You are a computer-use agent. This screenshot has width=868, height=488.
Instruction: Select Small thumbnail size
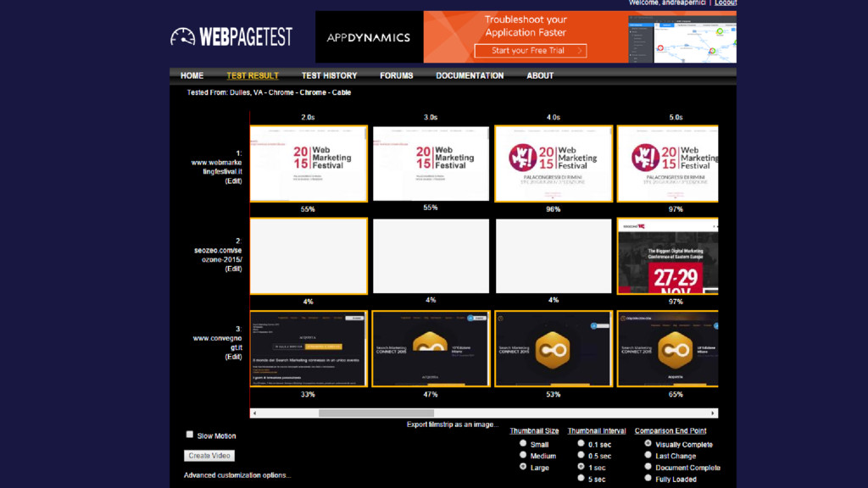pyautogui.click(x=523, y=444)
